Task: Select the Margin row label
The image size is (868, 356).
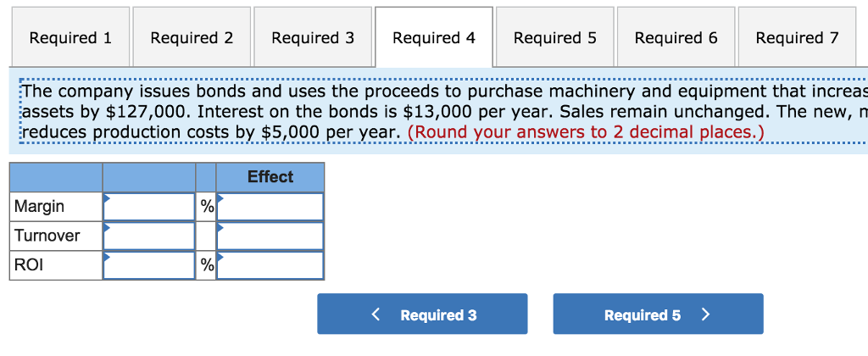Action: (40, 207)
